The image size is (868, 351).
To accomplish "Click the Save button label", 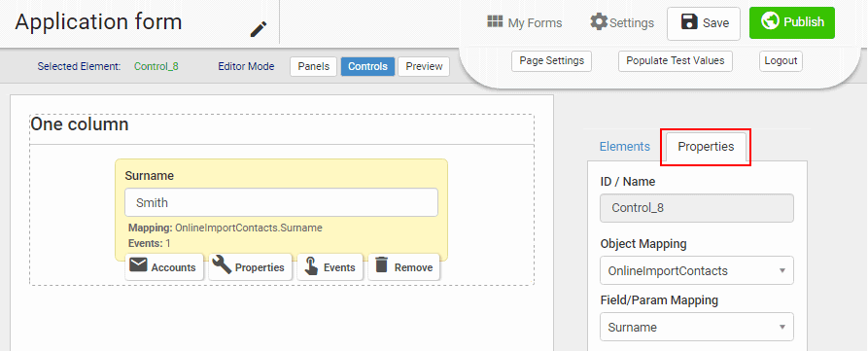I will pos(715,23).
